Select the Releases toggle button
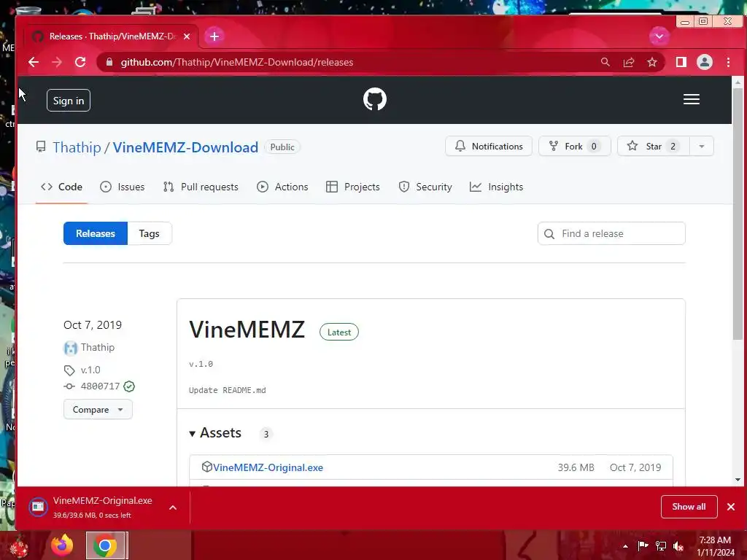747x560 pixels. 96,233
